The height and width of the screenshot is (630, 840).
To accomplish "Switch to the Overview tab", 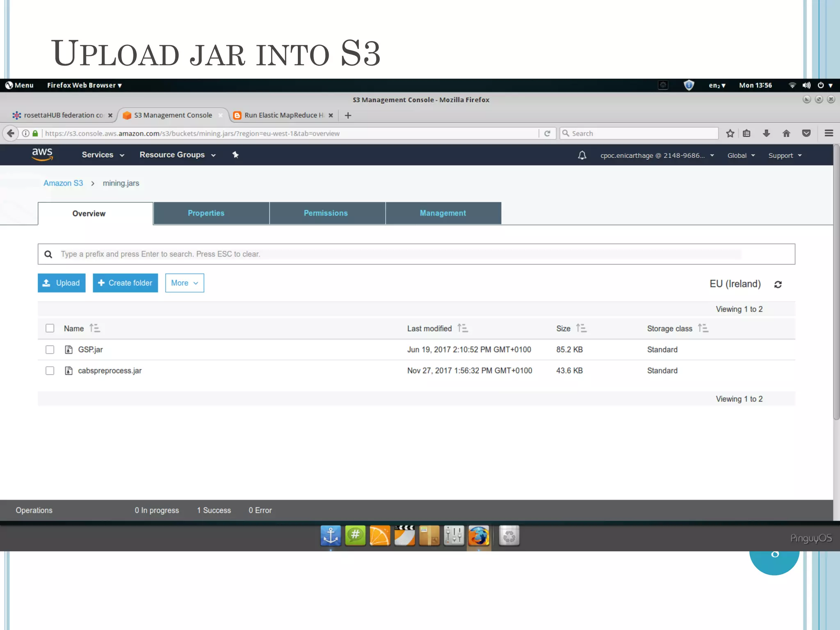I will point(96,213).
